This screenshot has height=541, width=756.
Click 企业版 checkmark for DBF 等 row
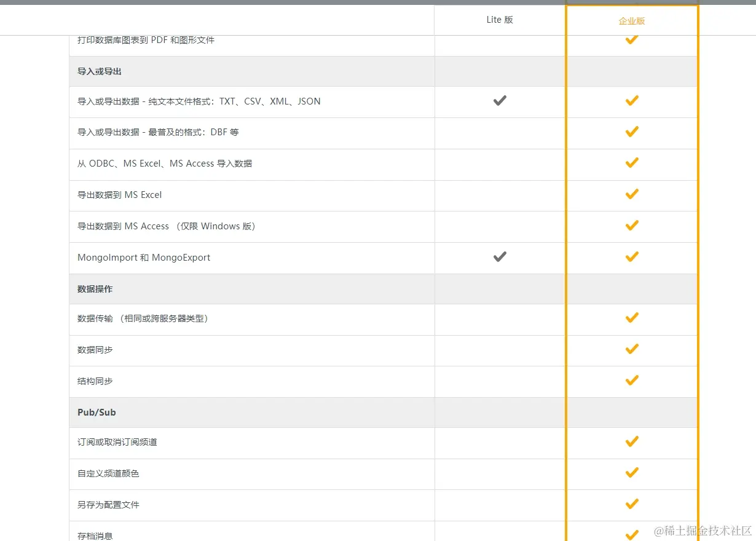click(632, 132)
